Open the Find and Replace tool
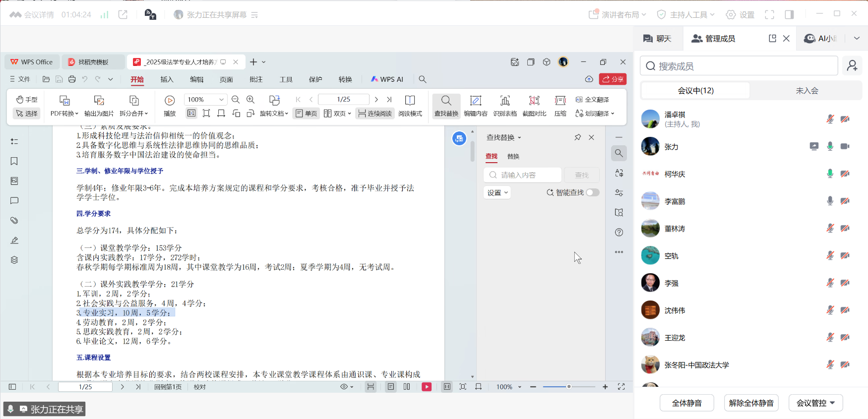This screenshot has width=868, height=419. coord(446,106)
